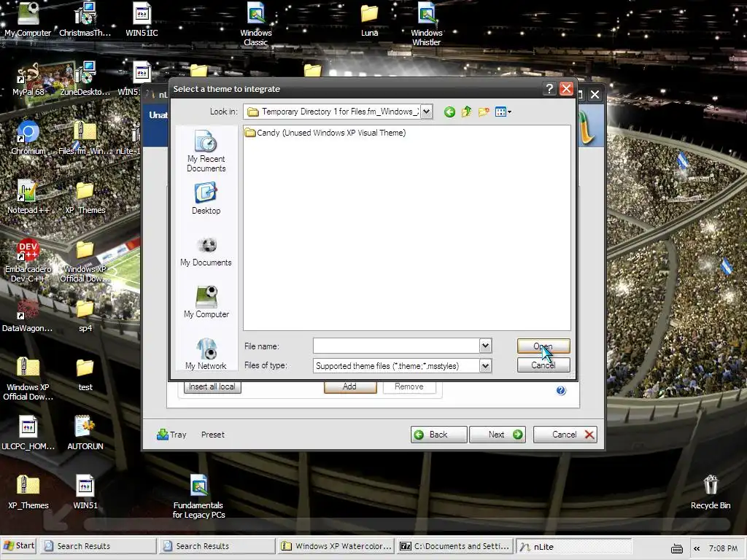Click the File name input field
This screenshot has height=560, width=747.
coord(396,346)
